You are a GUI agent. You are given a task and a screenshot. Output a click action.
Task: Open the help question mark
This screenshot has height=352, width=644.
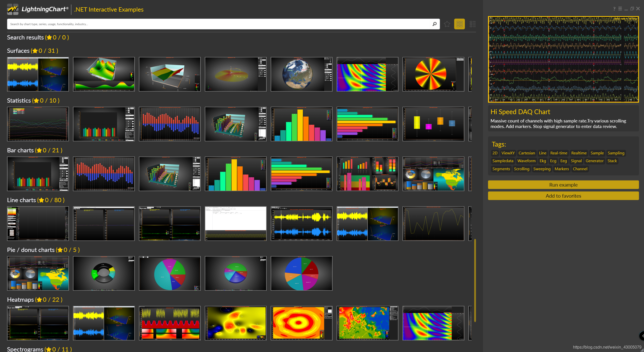(x=614, y=9)
